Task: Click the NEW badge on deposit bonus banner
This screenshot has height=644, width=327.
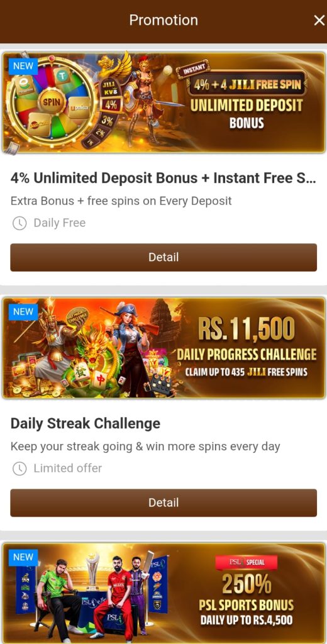Action: [23, 66]
